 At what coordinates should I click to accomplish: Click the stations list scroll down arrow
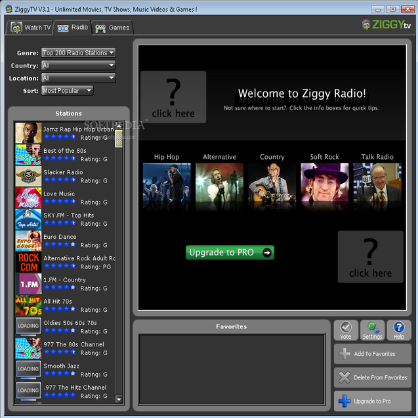(119, 399)
